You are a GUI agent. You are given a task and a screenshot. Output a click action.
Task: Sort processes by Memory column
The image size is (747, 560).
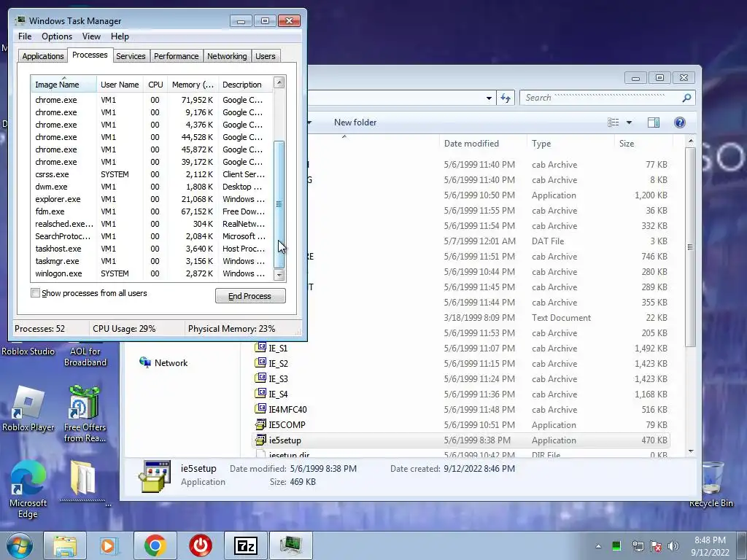click(x=193, y=85)
